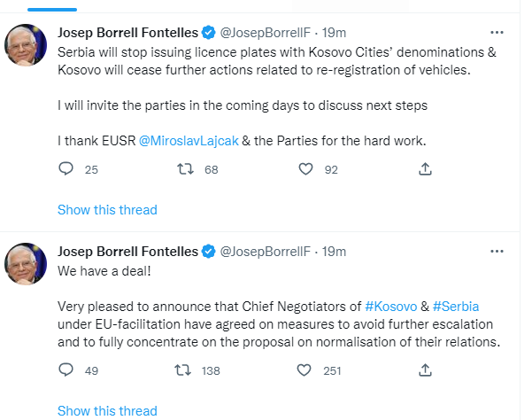
Task: Open @JosepBorrellF handle on first tweet
Action: 265,33
